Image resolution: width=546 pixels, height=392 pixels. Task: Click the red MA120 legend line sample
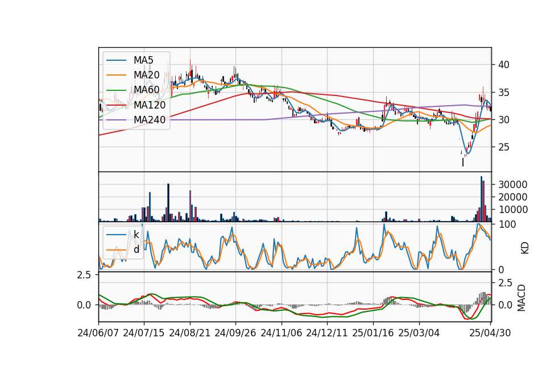pyautogui.click(x=116, y=105)
